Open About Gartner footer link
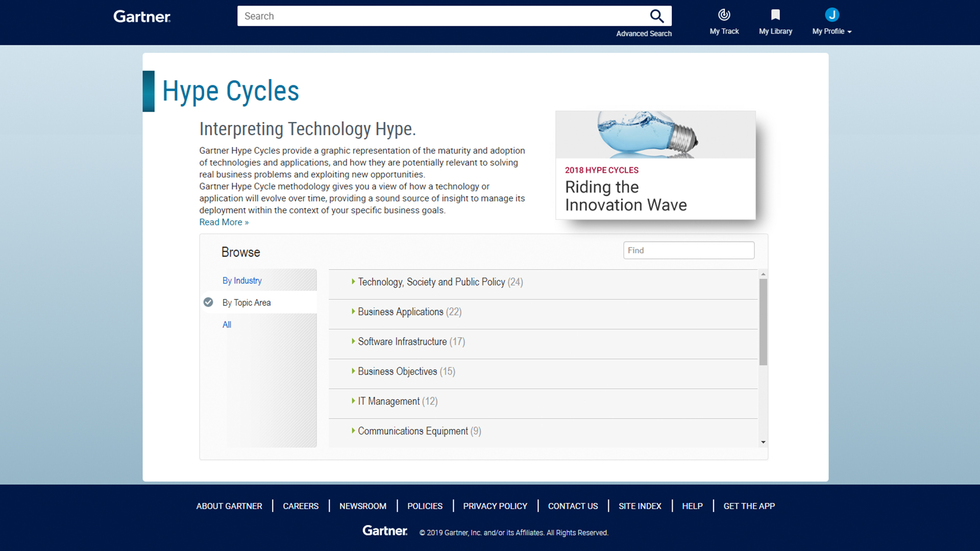Screen dimensions: 980x551 [x=229, y=506]
